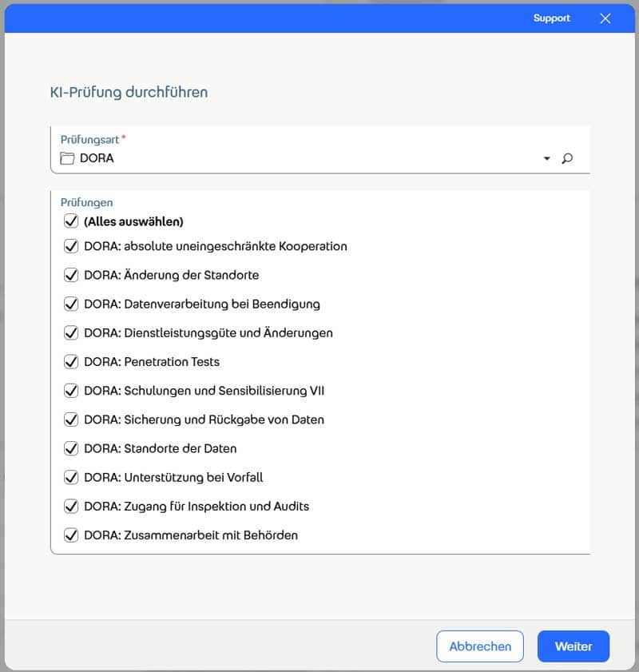Uncheck DORA: Zusammenarbeit mit Behörden
639x672 pixels.
coord(71,535)
